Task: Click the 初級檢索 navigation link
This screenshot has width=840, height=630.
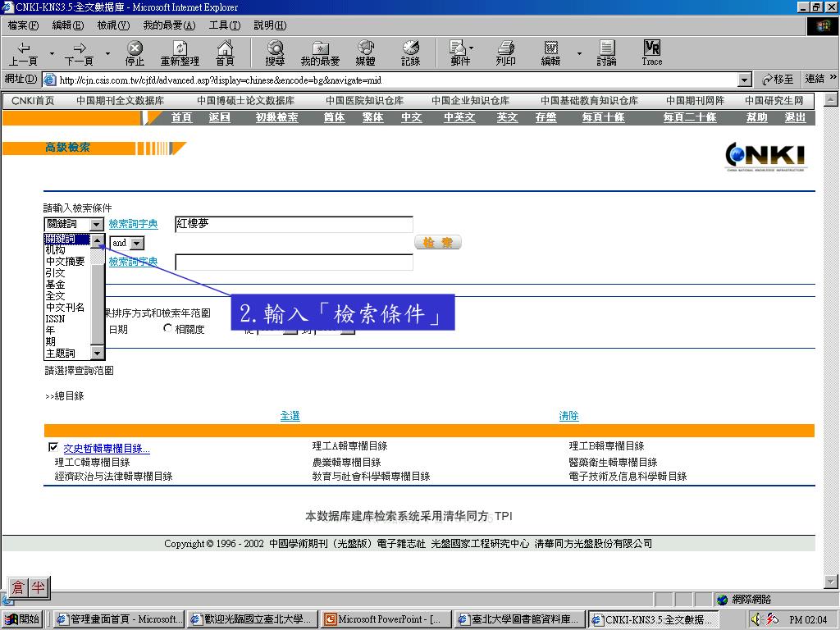Action: tap(277, 117)
